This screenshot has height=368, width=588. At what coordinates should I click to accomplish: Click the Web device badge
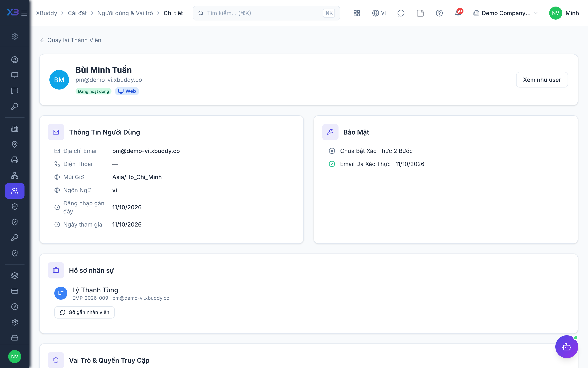(127, 91)
